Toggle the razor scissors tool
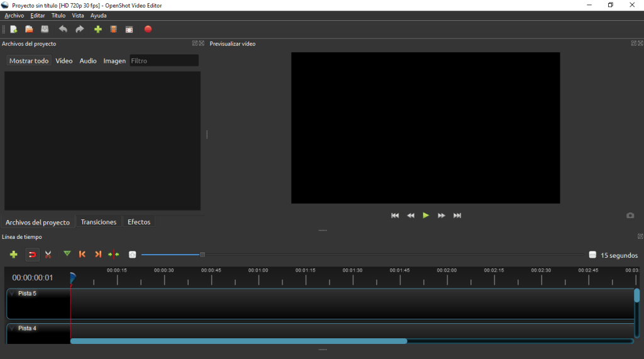 click(x=48, y=255)
